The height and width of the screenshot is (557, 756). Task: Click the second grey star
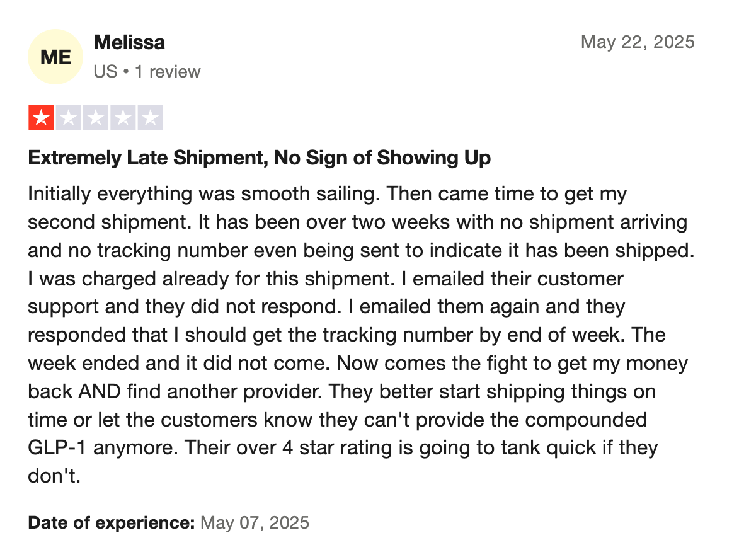68,117
